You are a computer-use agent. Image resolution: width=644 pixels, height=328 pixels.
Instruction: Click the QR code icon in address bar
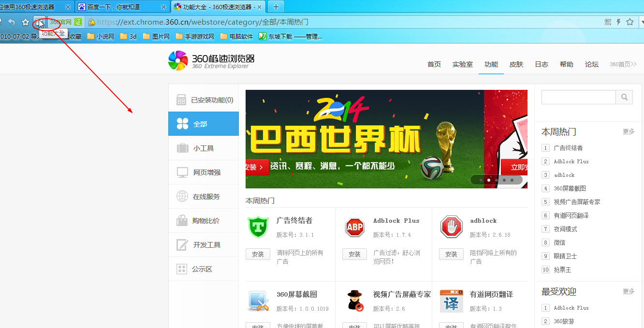608,22
